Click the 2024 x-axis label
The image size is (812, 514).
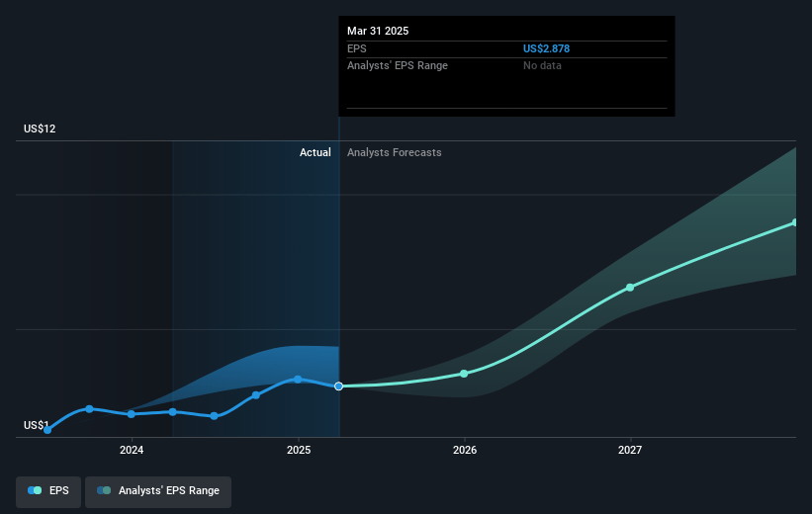[132, 451]
